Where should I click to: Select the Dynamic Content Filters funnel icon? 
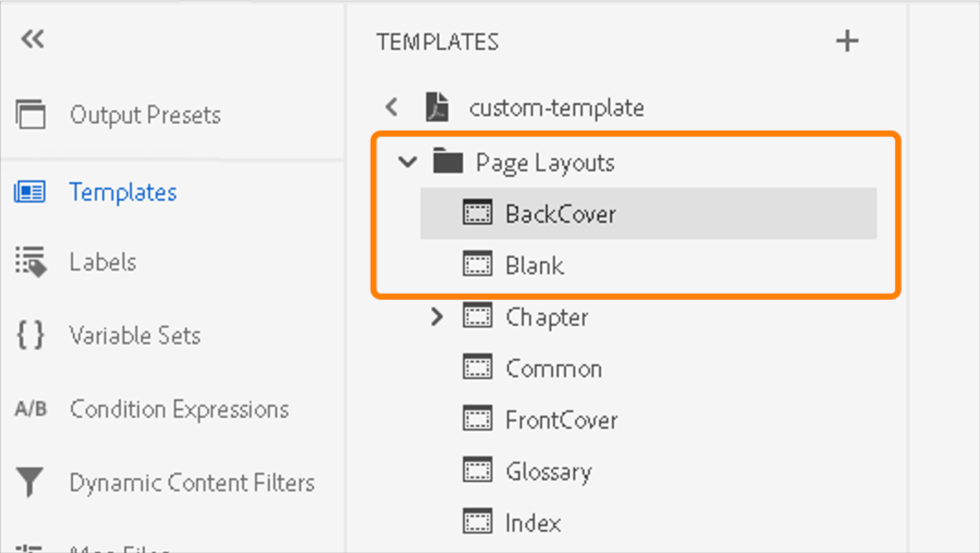[29, 482]
